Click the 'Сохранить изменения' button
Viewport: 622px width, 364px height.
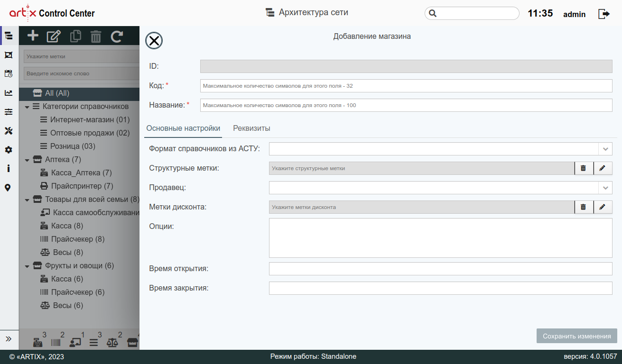coord(577,336)
